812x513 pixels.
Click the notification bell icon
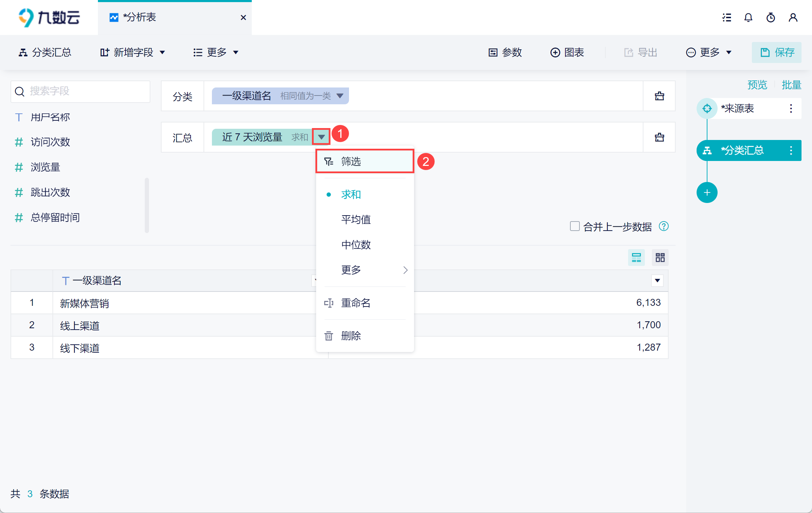click(748, 17)
